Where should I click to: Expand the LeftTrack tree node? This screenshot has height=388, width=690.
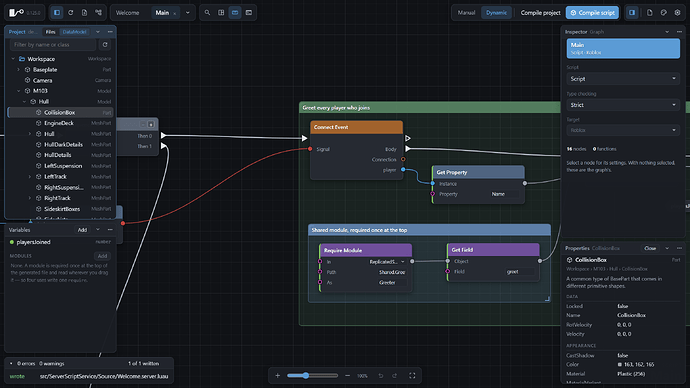(x=29, y=176)
